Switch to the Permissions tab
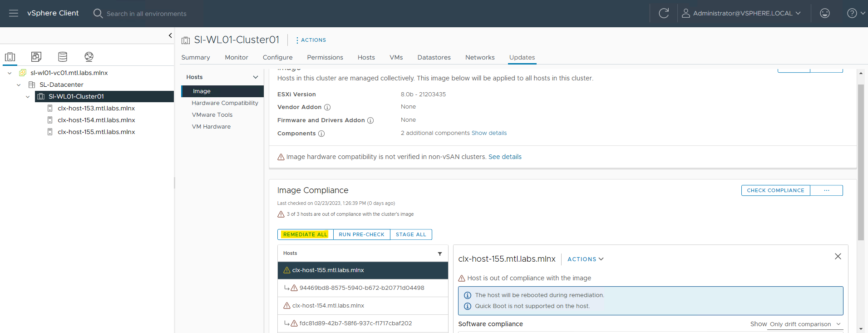Screen dimensions: 868x333 click(325, 57)
